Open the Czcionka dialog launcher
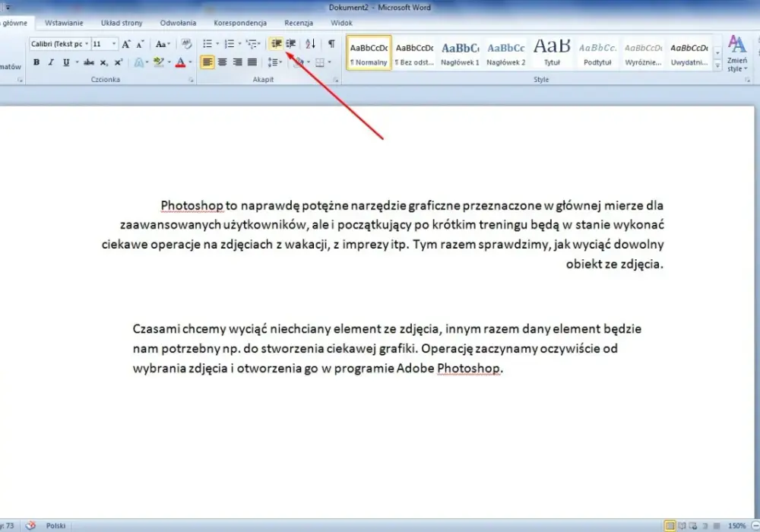Screen dimensions: 760x532 [191, 80]
